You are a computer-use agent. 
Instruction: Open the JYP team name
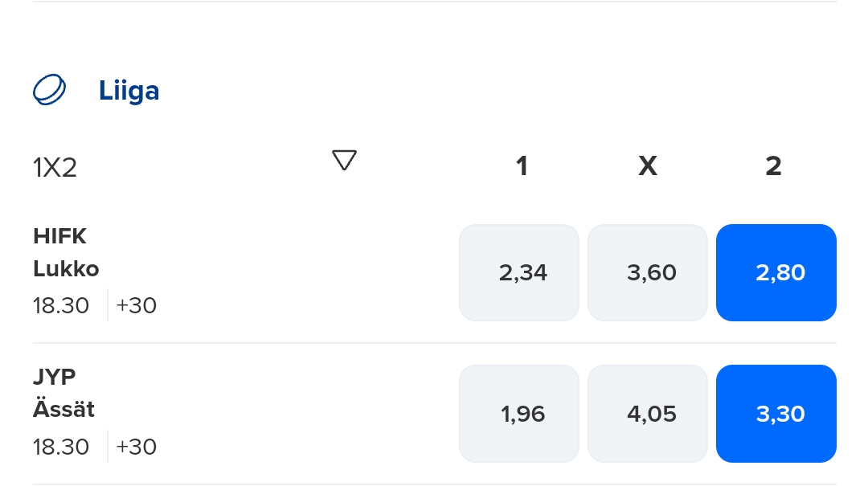(x=55, y=377)
